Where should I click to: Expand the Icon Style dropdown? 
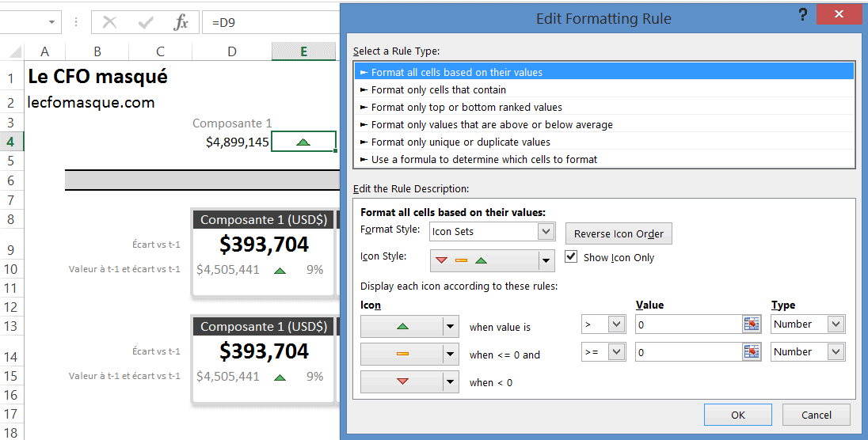[x=546, y=260]
